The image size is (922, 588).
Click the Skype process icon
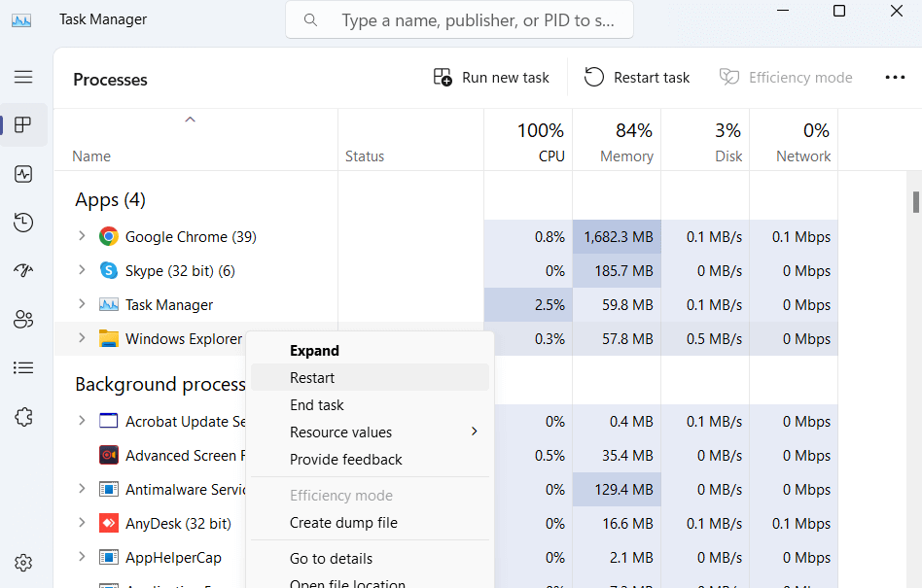pos(109,271)
